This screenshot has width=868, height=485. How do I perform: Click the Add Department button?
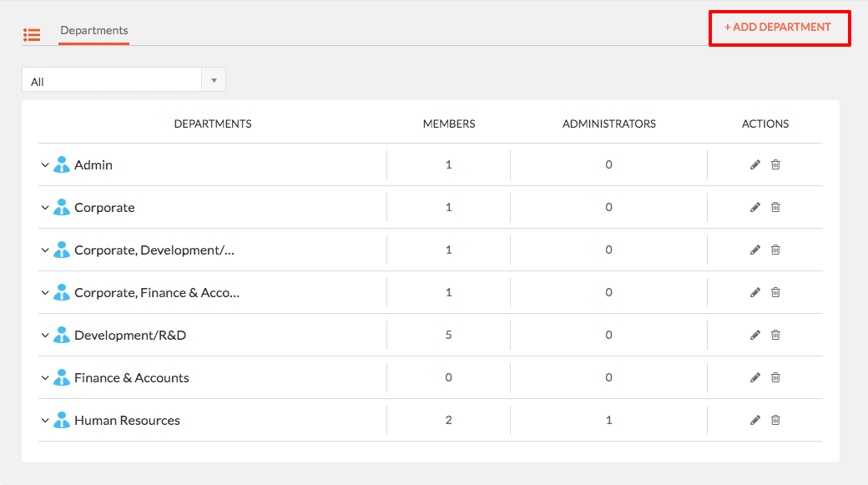[x=778, y=27]
